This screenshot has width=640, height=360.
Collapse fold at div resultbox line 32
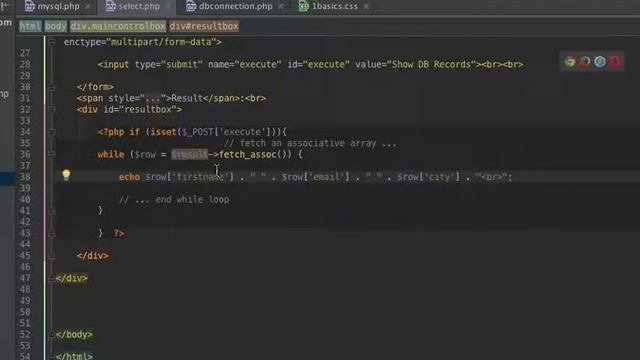52,109
